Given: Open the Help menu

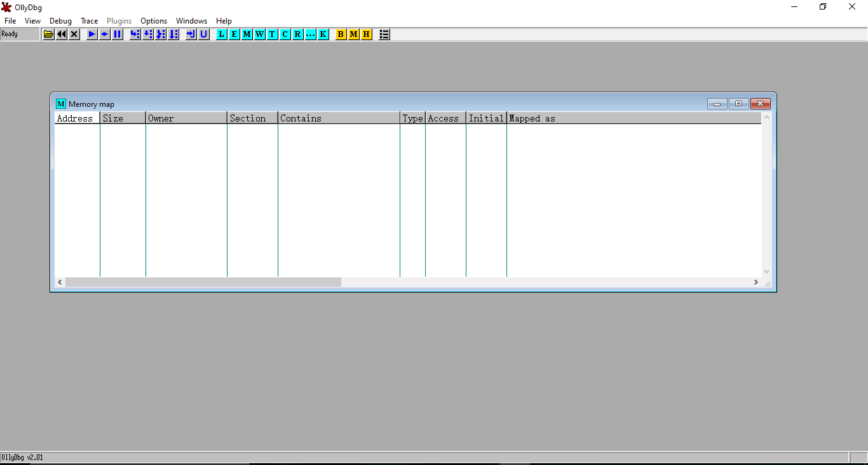Looking at the screenshot, I should [x=224, y=21].
